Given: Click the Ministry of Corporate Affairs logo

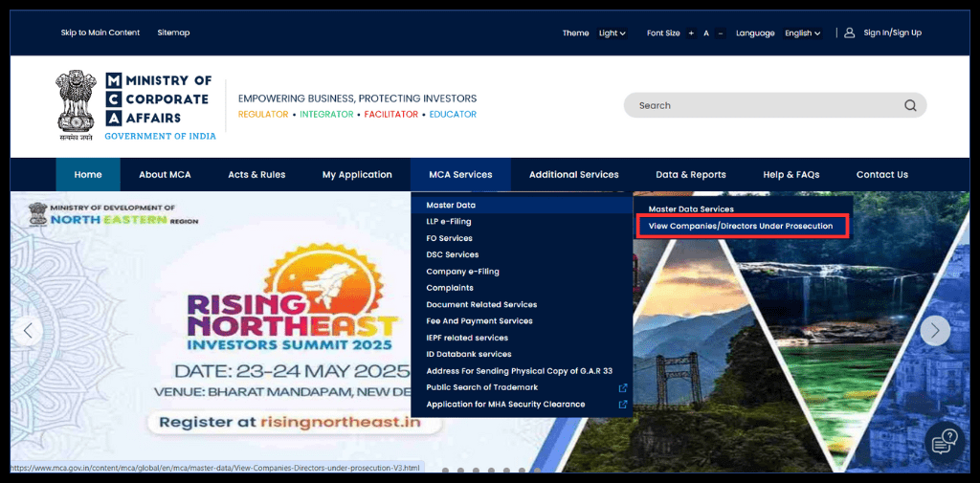Looking at the screenshot, I should pos(135,105).
